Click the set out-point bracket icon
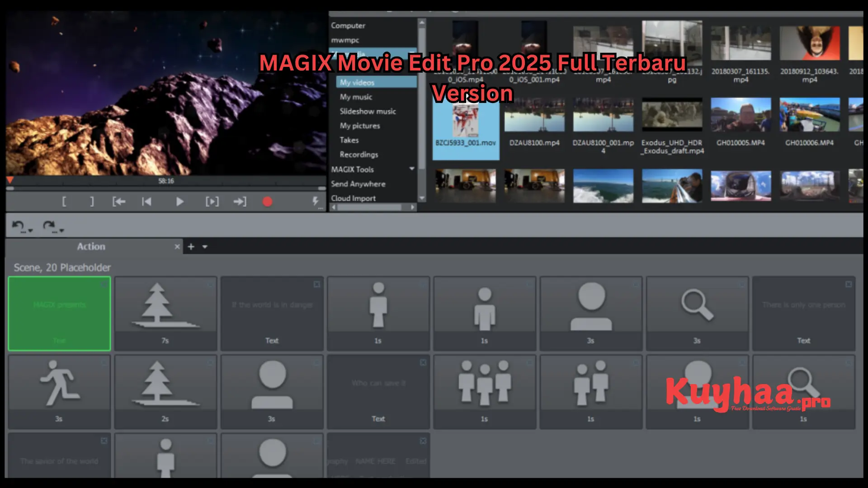The image size is (868, 488). (92, 202)
